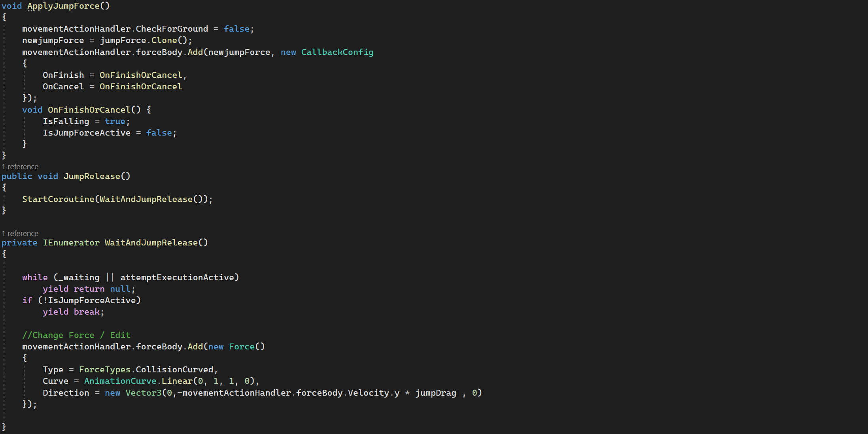This screenshot has height=434, width=868.
Task: Click the reference link above JumpRelease
Action: (x=20, y=167)
